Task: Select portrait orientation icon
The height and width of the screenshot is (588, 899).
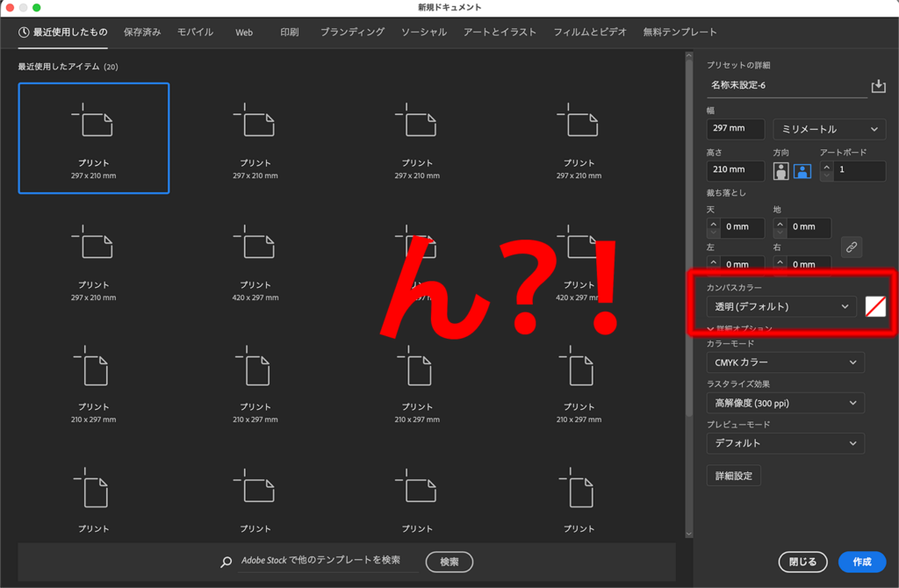Action: pos(781,171)
